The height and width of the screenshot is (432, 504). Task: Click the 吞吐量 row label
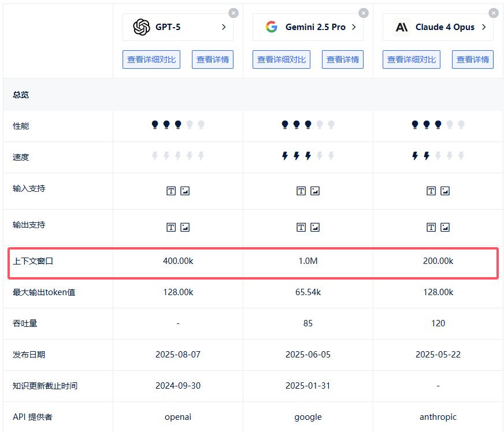(25, 323)
